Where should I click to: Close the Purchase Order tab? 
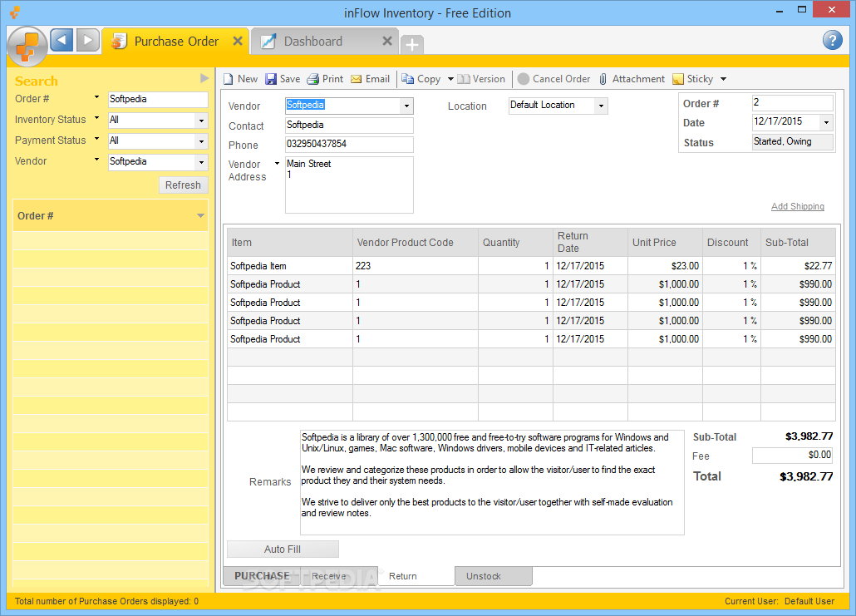pyautogui.click(x=238, y=41)
